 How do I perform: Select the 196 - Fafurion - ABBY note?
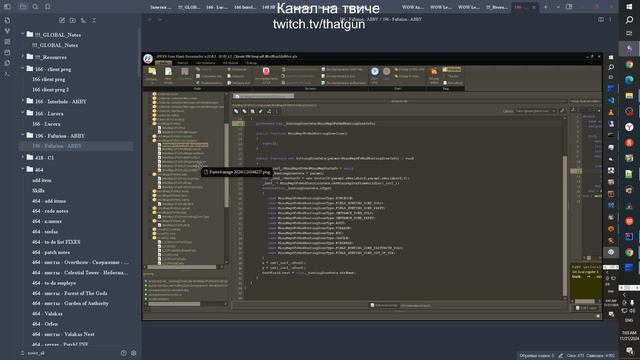click(76, 146)
